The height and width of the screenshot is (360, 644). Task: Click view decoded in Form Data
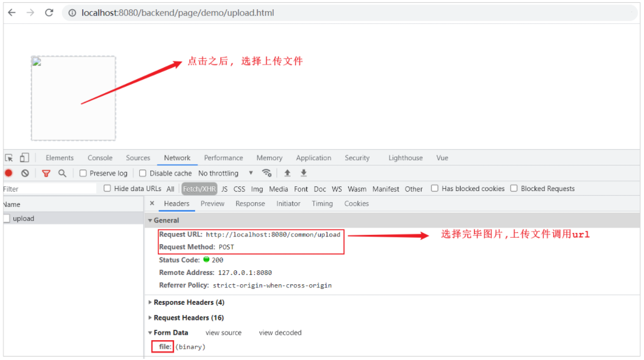pyautogui.click(x=280, y=333)
